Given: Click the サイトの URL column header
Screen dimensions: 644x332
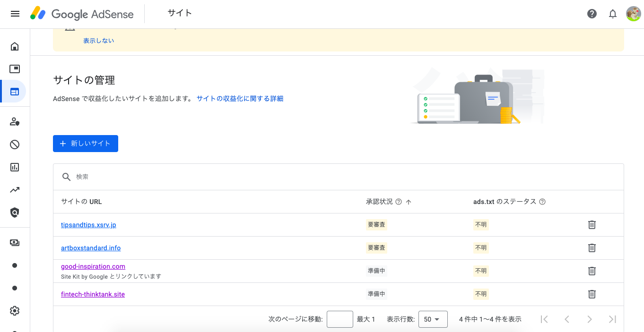Looking at the screenshot, I should pyautogui.click(x=81, y=202).
